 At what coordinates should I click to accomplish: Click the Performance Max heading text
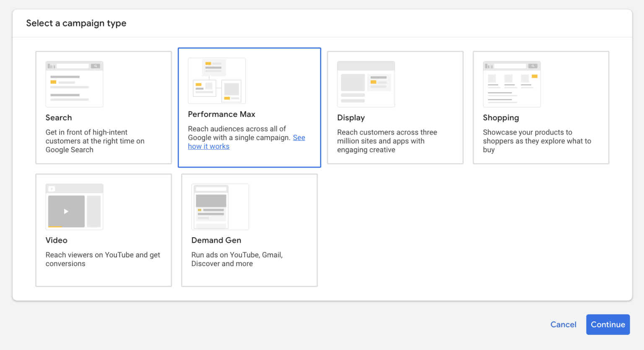click(x=221, y=114)
